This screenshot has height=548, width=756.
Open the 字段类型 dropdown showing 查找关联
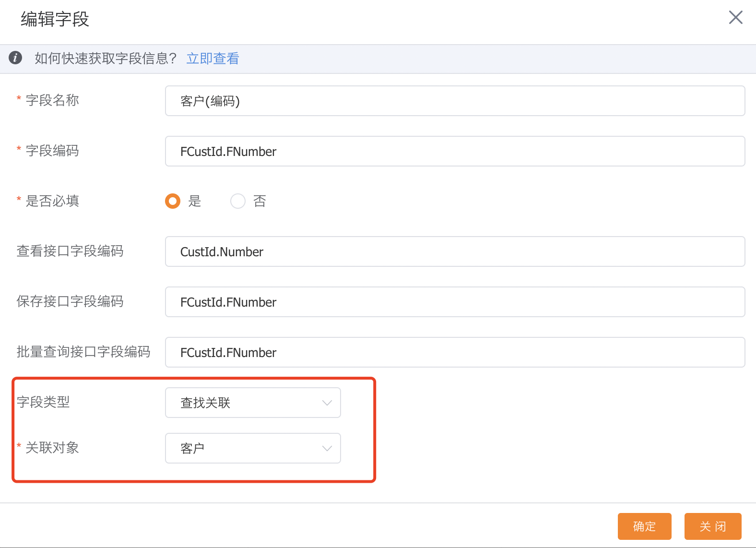pyautogui.click(x=253, y=403)
